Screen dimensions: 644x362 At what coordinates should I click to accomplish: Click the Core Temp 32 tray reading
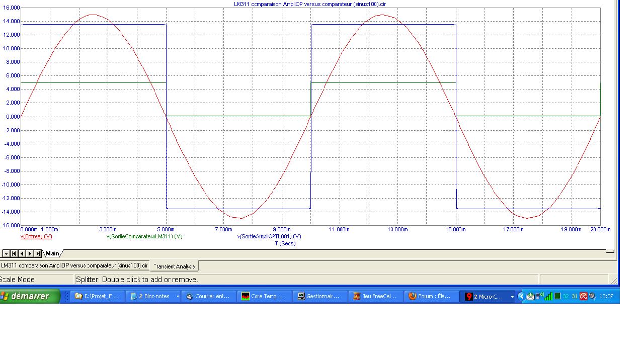[566, 296]
